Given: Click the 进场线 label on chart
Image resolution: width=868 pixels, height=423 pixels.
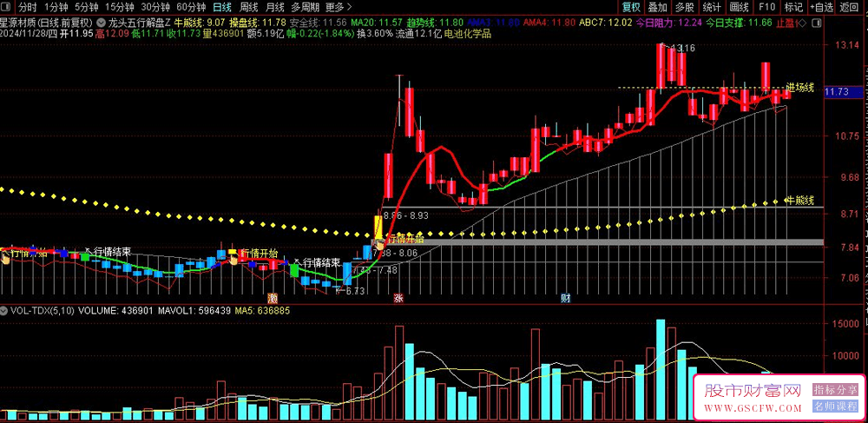Looking at the screenshot, I should pos(800,88).
